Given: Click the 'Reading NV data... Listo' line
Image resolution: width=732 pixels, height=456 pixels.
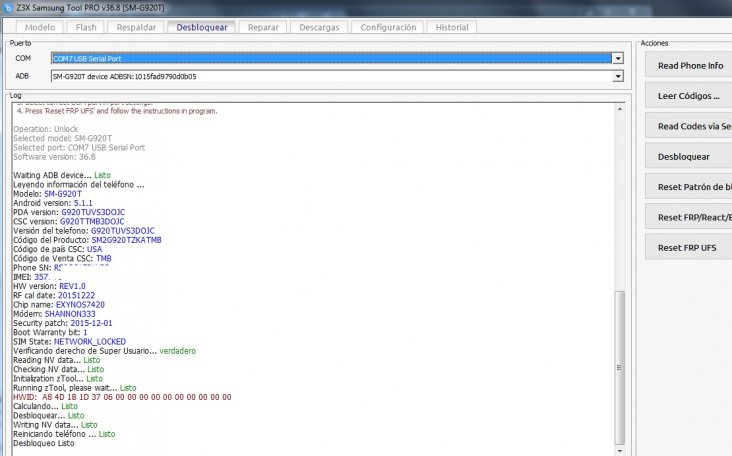Looking at the screenshot, I should click(56, 360).
